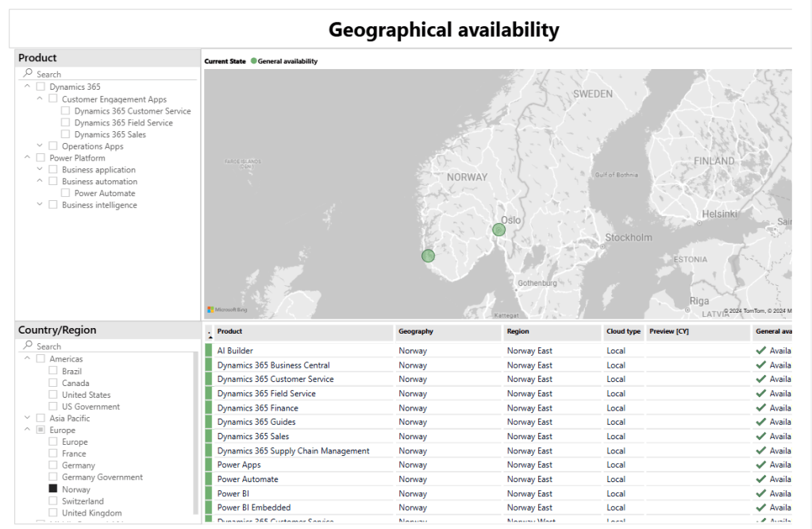Select the green bubble near Oslo
The height and width of the screenshot is (529, 812).
pos(498,230)
